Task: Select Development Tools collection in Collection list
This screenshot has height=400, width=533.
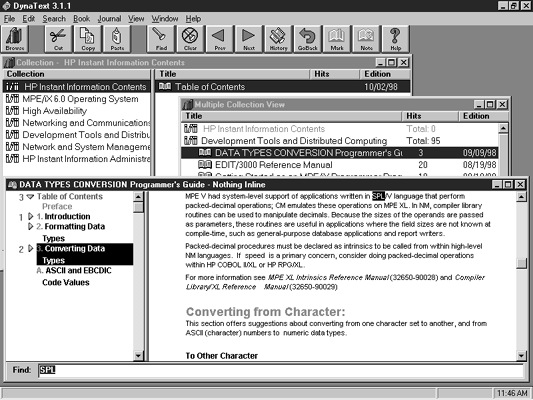Action: 76,135
